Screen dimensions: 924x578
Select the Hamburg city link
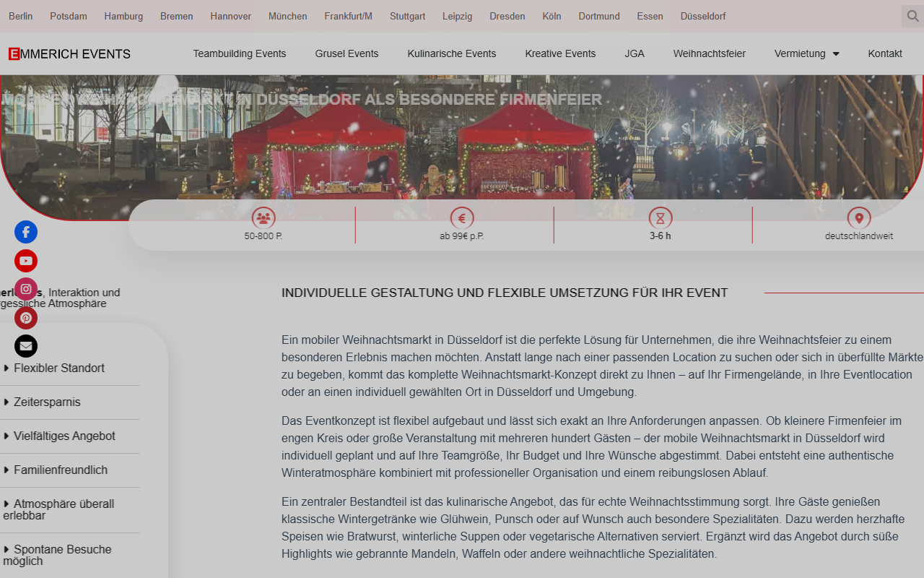click(123, 16)
